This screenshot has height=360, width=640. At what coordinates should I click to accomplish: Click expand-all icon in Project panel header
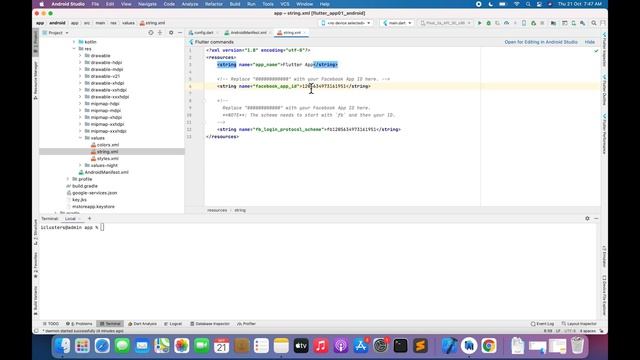160,33
